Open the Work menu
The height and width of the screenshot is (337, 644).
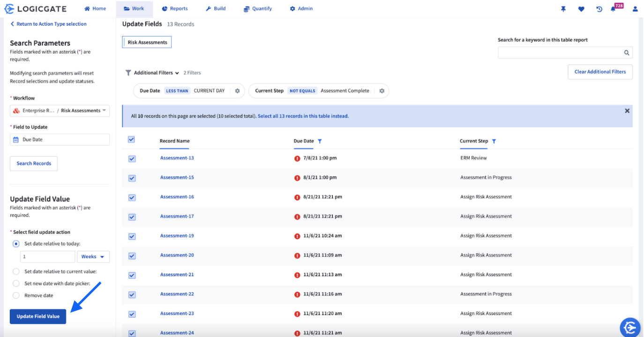click(134, 8)
